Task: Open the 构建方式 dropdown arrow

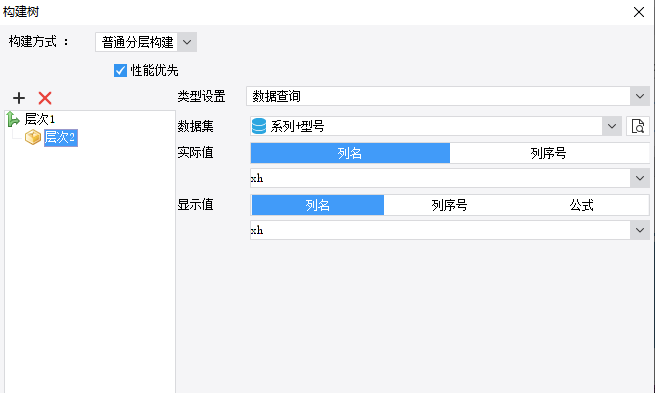Action: click(187, 42)
